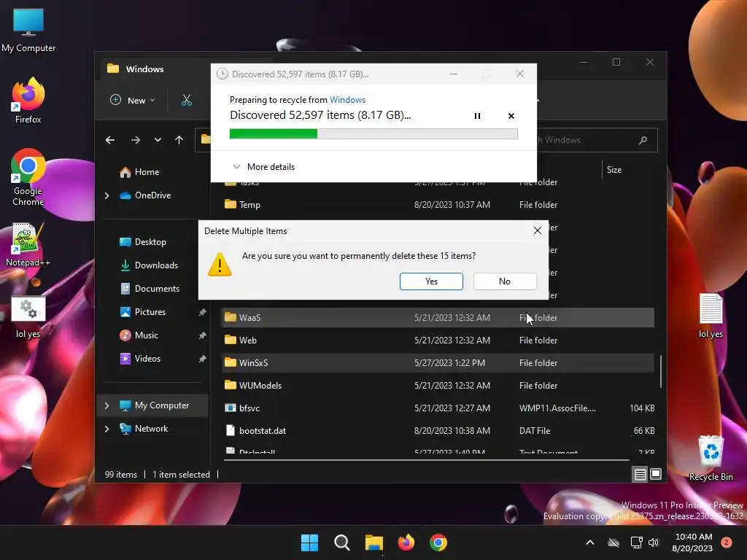Click the network tray icon
Image resolution: width=747 pixels, height=560 pixels.
(636, 542)
